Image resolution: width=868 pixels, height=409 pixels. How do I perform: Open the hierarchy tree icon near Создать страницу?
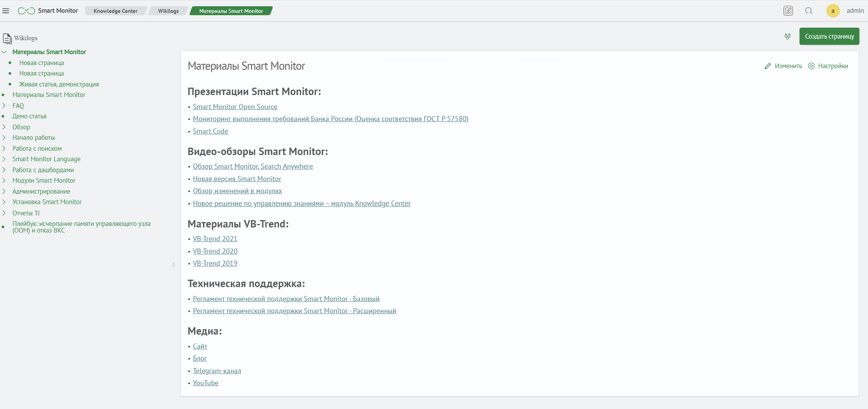[x=788, y=36]
